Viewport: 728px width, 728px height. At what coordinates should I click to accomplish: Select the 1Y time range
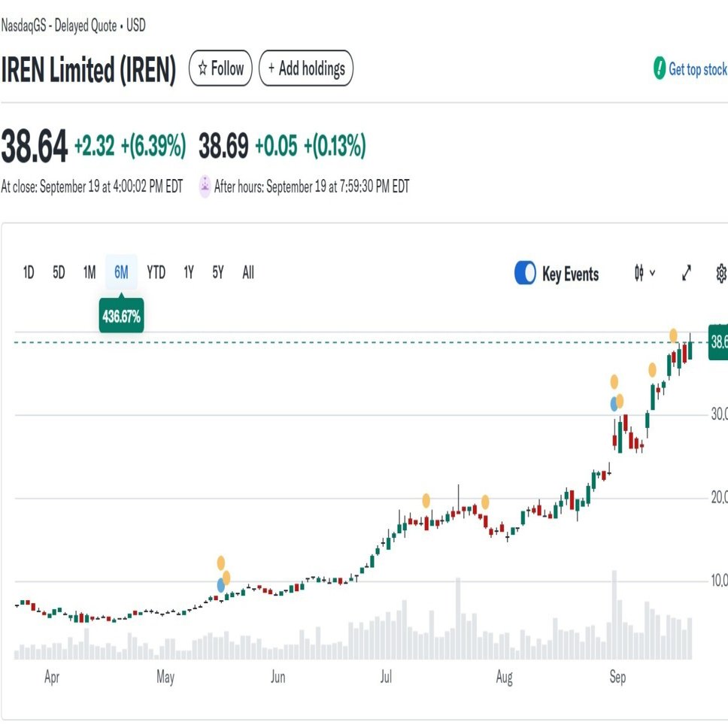point(188,273)
